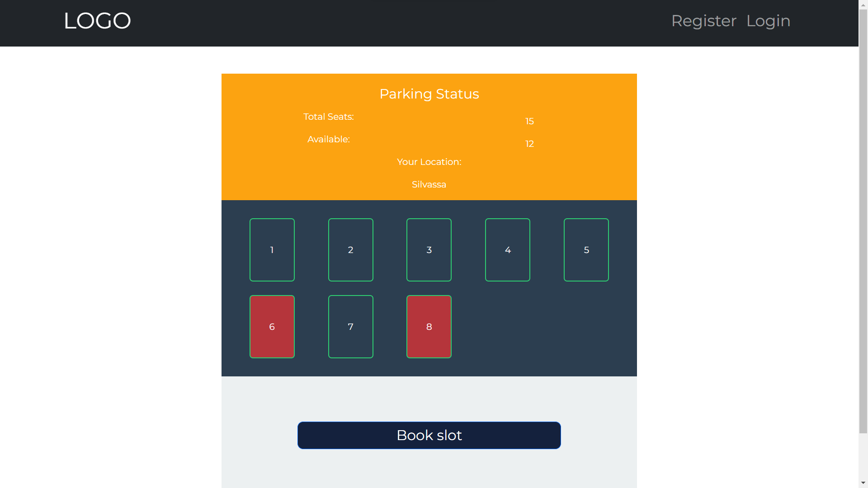Click the total seats value 15

[529, 121]
